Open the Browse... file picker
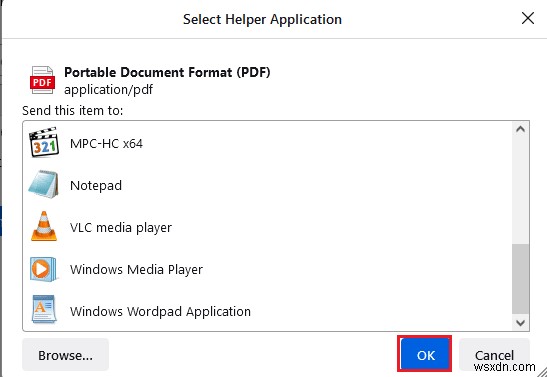 (x=66, y=355)
